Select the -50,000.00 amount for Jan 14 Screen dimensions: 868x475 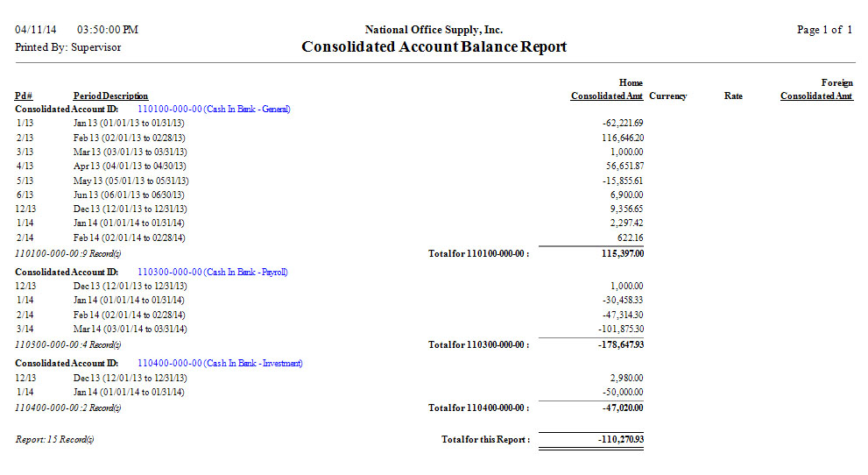pos(623,392)
